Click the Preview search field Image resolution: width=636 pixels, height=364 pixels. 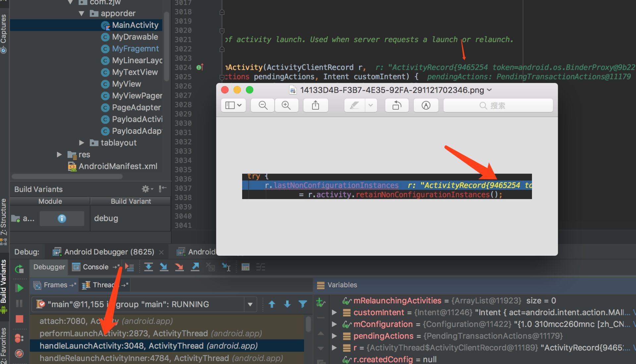tap(498, 106)
